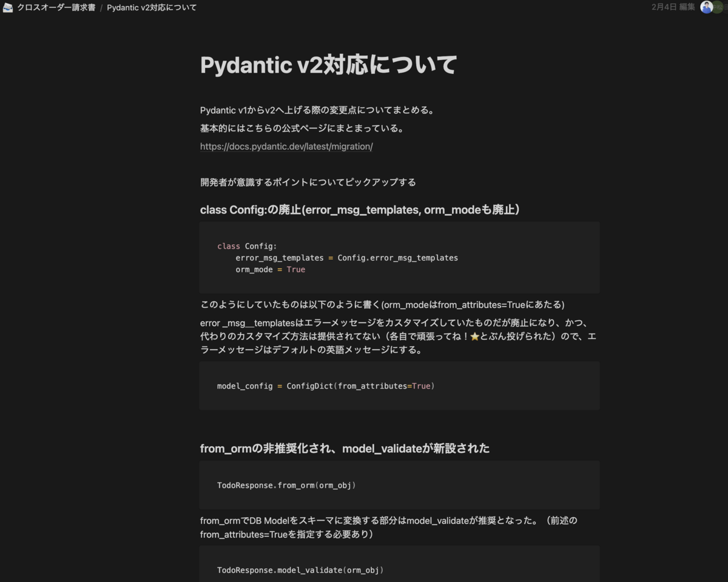The image size is (728, 582).
Task: Click the heading class Config:の廃止
Action: (x=360, y=210)
